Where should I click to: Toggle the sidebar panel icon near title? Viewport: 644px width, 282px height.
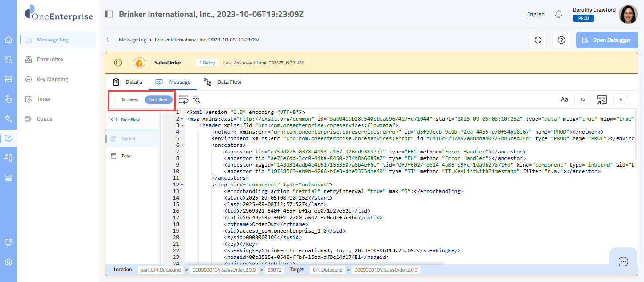pos(109,14)
